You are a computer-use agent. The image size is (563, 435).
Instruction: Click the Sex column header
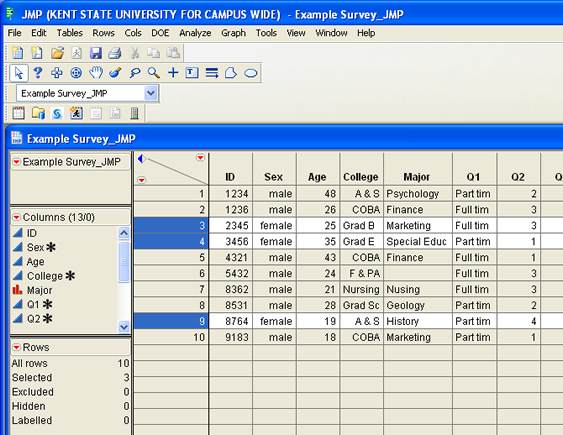pos(274,169)
